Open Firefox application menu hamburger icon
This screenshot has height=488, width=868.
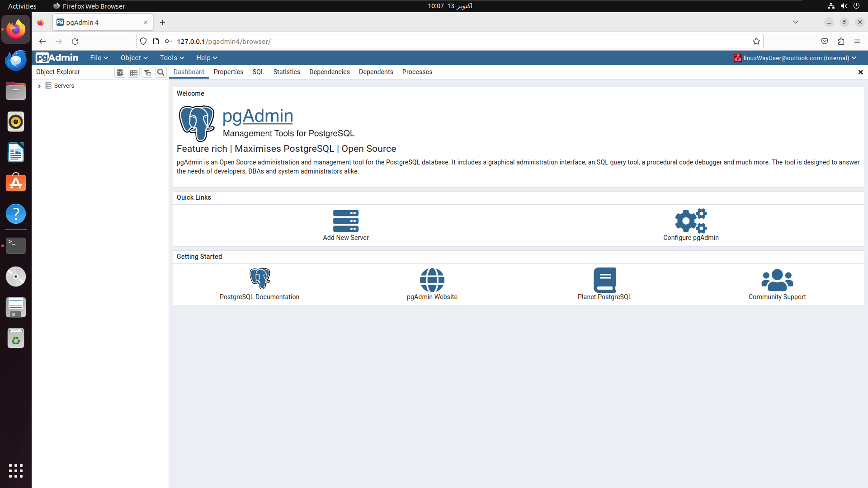[857, 41]
